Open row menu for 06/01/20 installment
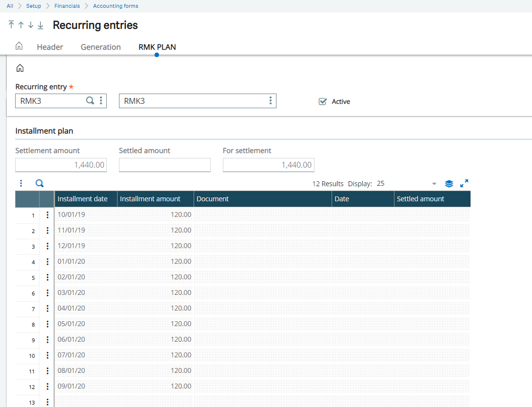The width and height of the screenshot is (532, 407). (47, 340)
